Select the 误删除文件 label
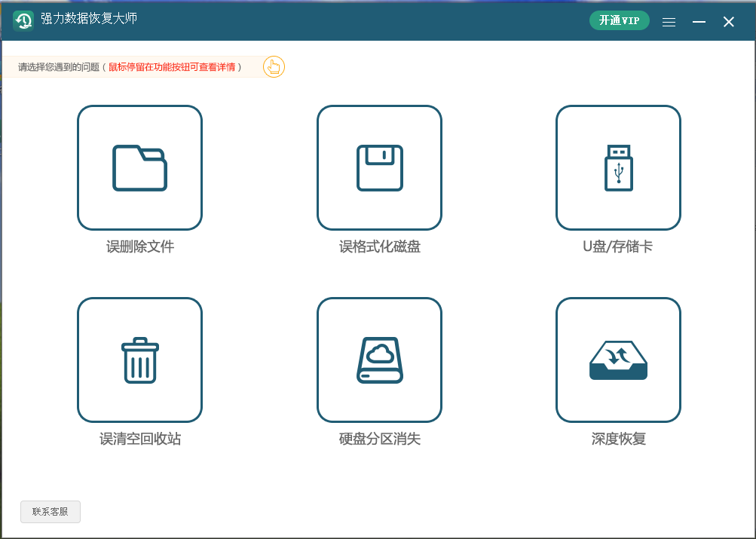This screenshot has width=756, height=539. pyautogui.click(x=140, y=247)
